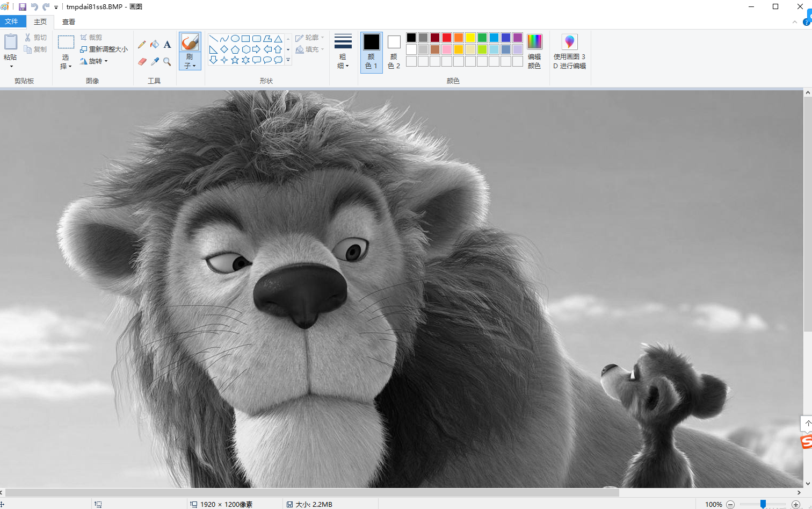The image size is (812, 509).
Task: Click the Undo arrow in title bar
Action: (34, 7)
